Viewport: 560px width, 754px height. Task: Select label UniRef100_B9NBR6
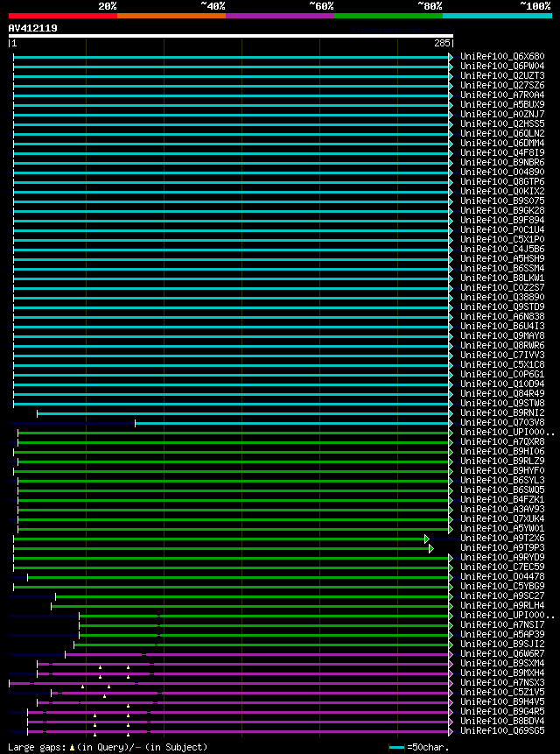pos(502,163)
